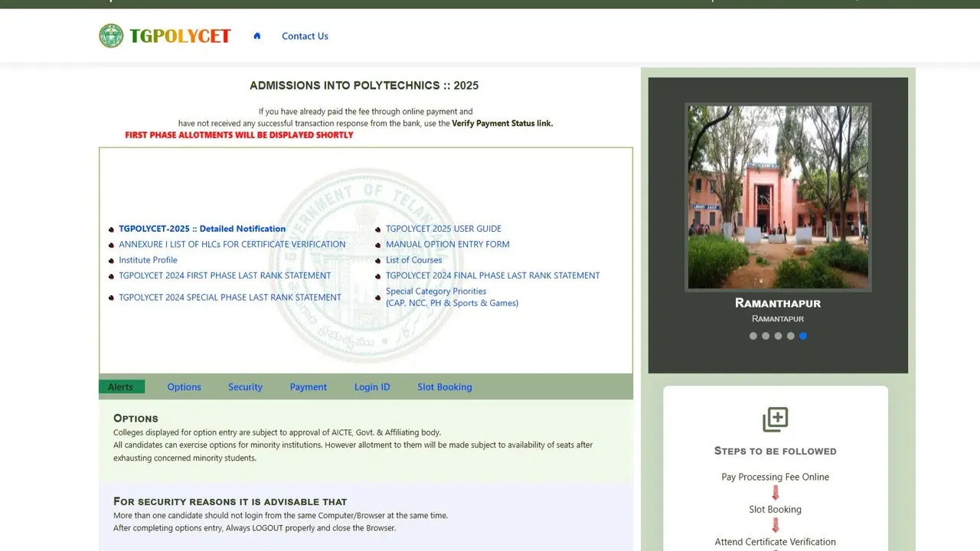
Task: Click the Steps to be Followed pages icon
Action: pos(775,419)
